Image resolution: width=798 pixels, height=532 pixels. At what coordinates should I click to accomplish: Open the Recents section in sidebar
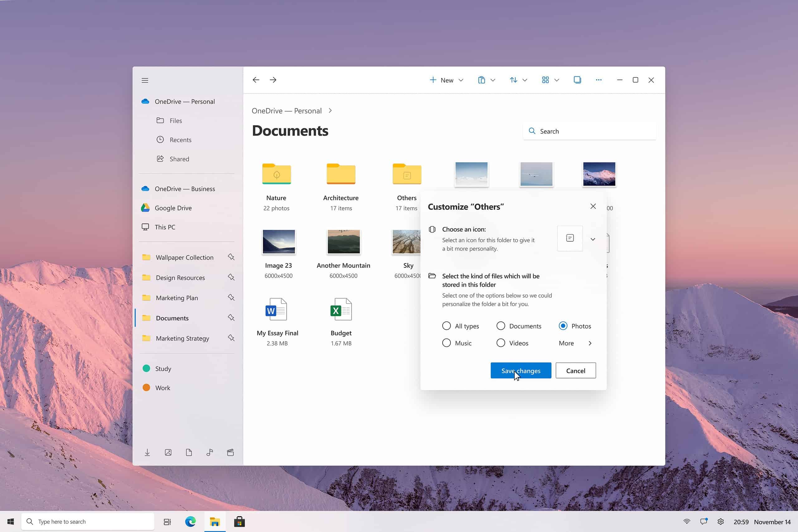coord(180,140)
